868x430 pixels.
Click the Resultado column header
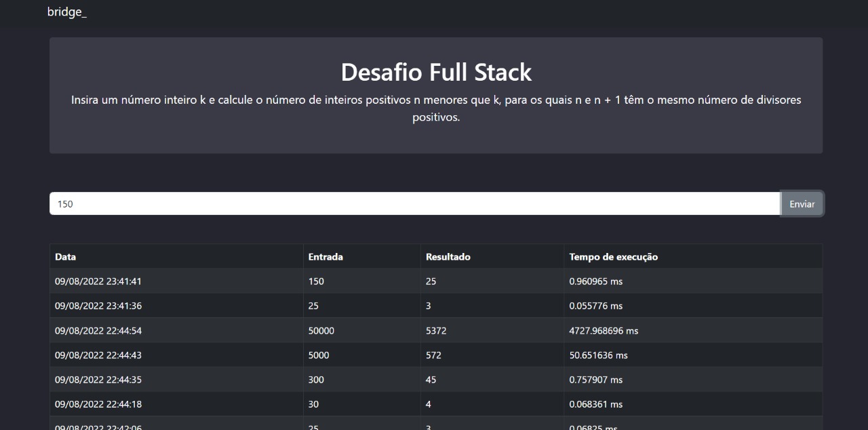click(x=446, y=256)
